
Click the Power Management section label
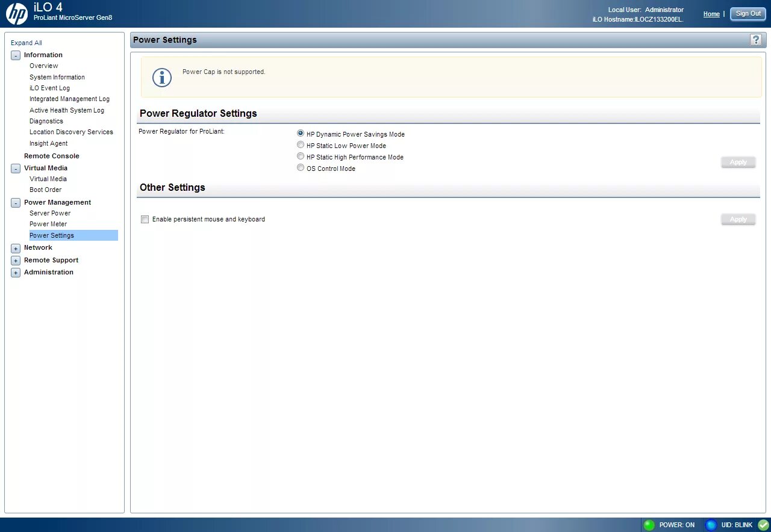(58, 202)
